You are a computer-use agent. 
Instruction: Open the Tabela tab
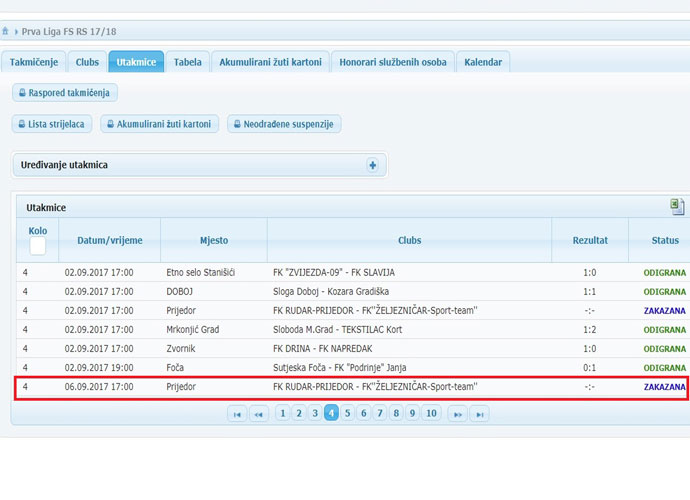click(x=187, y=62)
